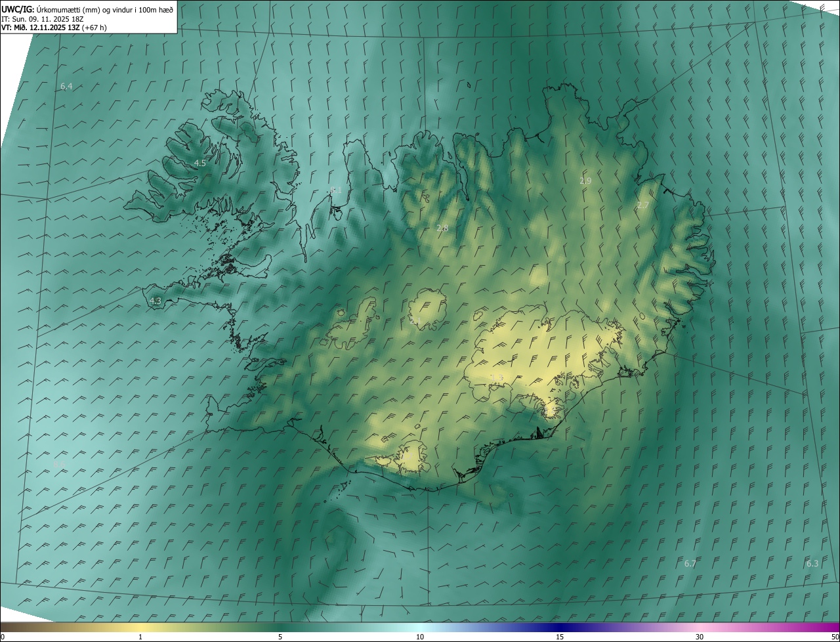Click the 2.7 value label on the map
840x642 pixels.
pos(643,205)
